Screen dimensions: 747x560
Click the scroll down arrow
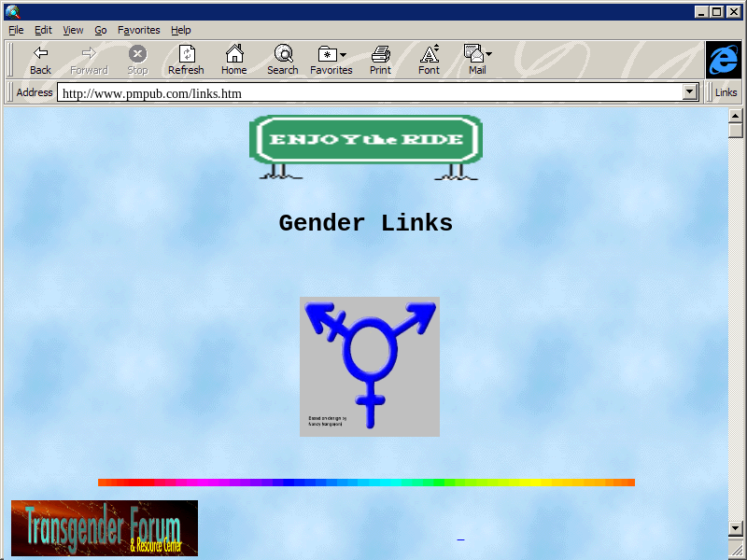coord(735,527)
